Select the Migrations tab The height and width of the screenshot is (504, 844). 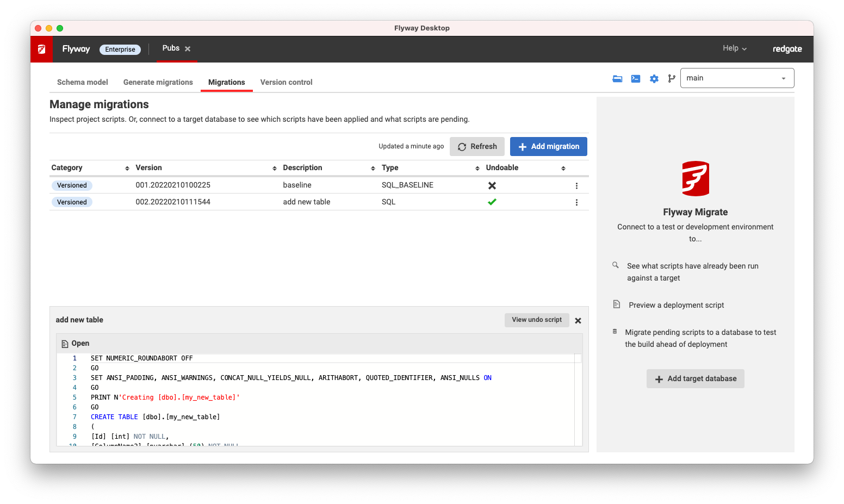pos(227,82)
